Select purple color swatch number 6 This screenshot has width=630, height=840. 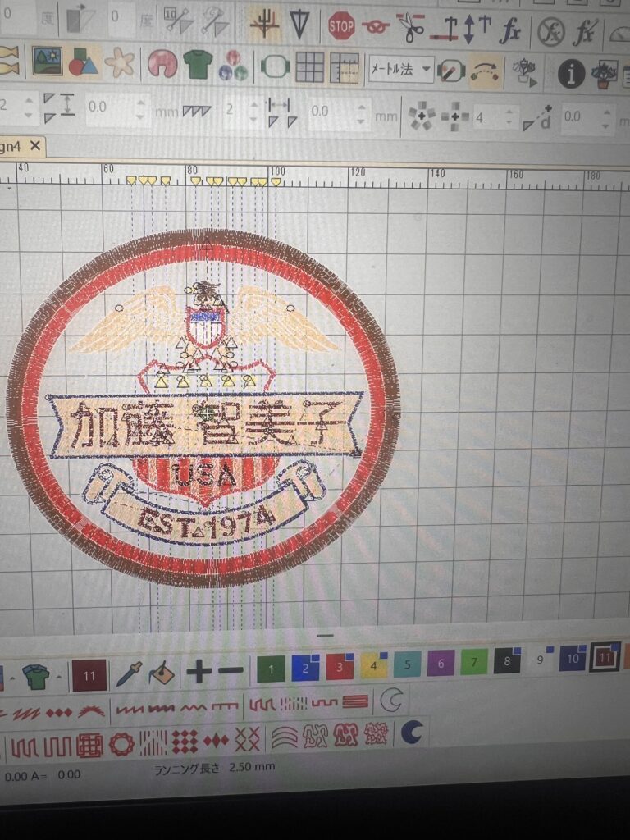[441, 663]
